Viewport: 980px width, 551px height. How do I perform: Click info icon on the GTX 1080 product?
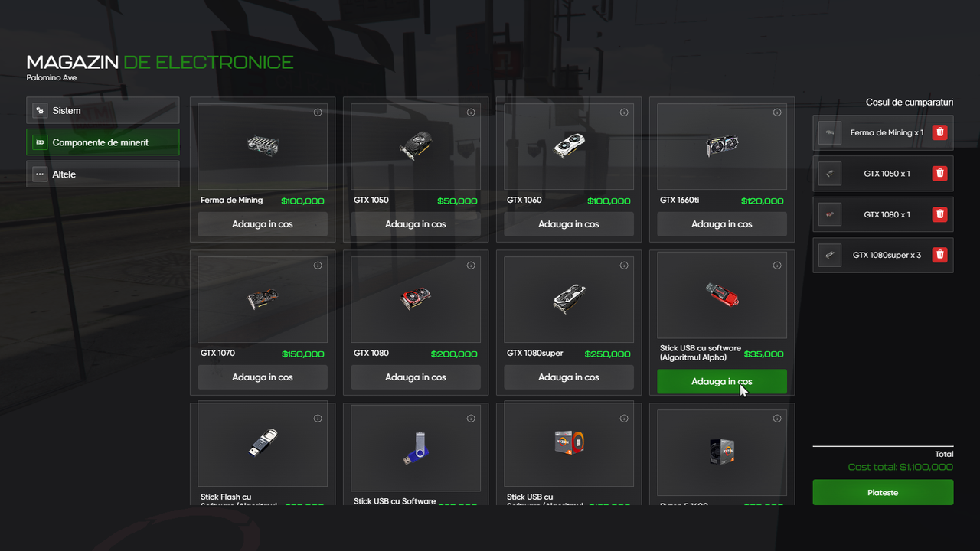click(x=471, y=266)
